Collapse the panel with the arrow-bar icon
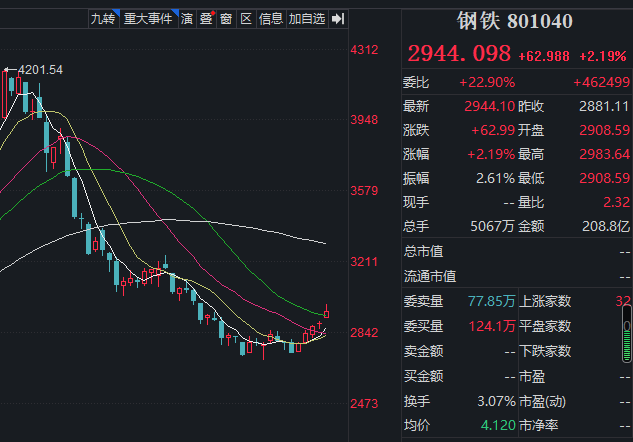This screenshot has height=442, width=633. coord(337,18)
